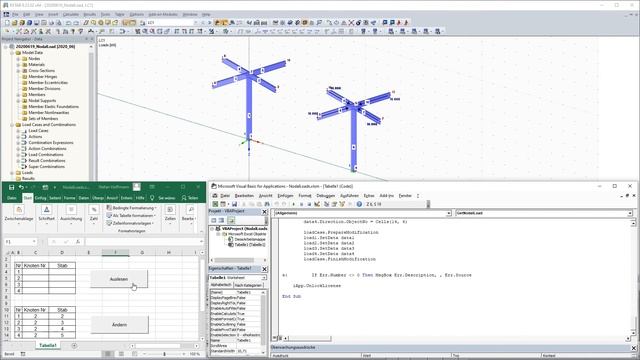Toggle folders in the VBA Project panel
640x360 pixels.
231,220
